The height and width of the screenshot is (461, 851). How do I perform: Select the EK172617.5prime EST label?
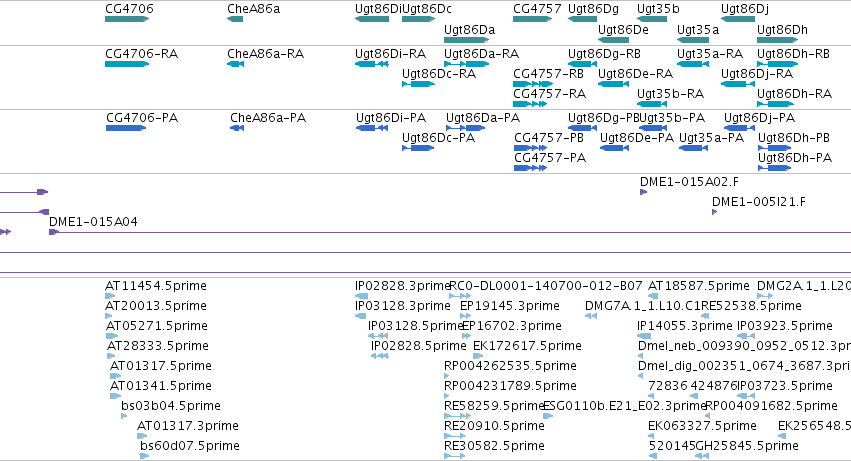coord(528,346)
